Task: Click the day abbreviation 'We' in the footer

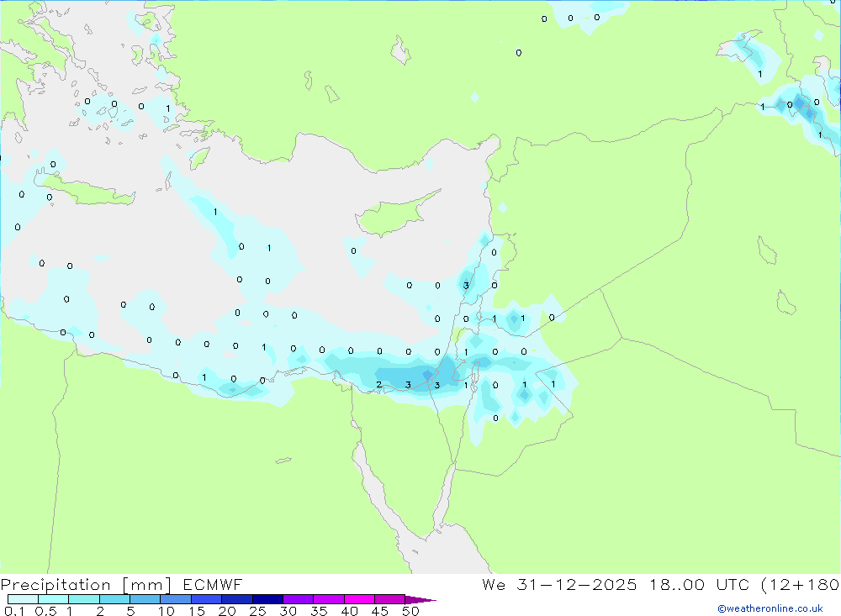Action: (x=494, y=584)
